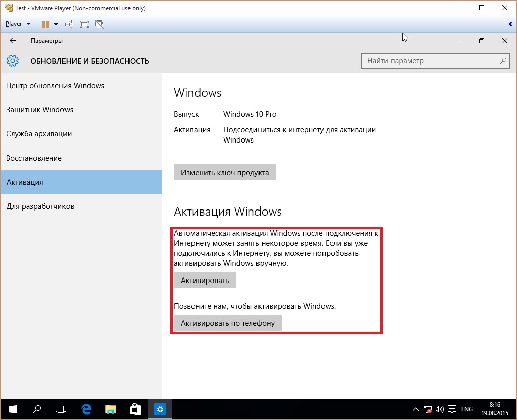Switch to Unity mode

[x=99, y=24]
